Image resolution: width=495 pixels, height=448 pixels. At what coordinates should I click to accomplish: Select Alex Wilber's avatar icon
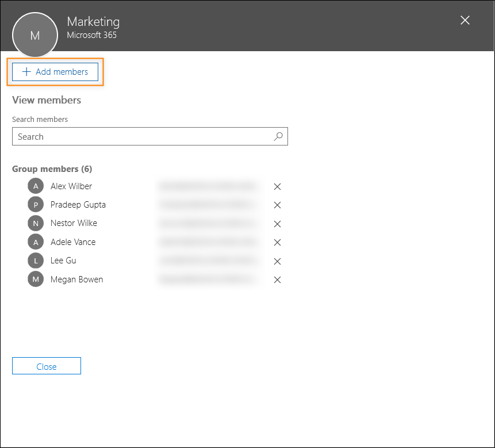point(35,186)
